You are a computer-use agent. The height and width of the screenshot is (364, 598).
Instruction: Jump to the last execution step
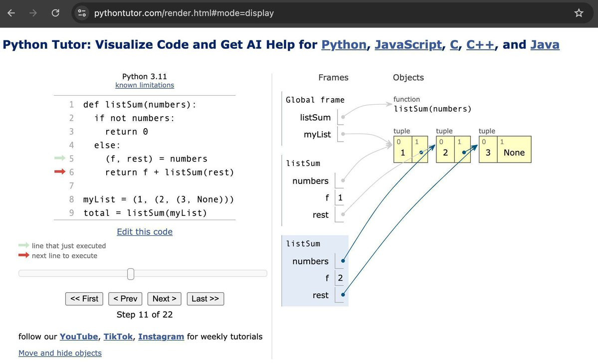pyautogui.click(x=205, y=299)
